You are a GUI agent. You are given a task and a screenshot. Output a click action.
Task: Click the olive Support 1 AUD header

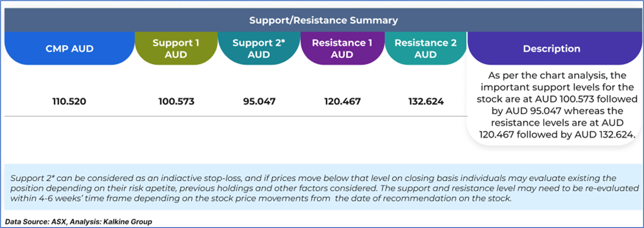click(x=176, y=49)
